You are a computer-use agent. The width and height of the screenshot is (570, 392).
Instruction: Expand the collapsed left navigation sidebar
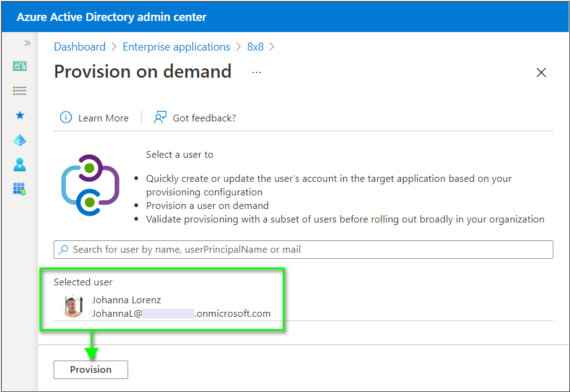click(27, 43)
